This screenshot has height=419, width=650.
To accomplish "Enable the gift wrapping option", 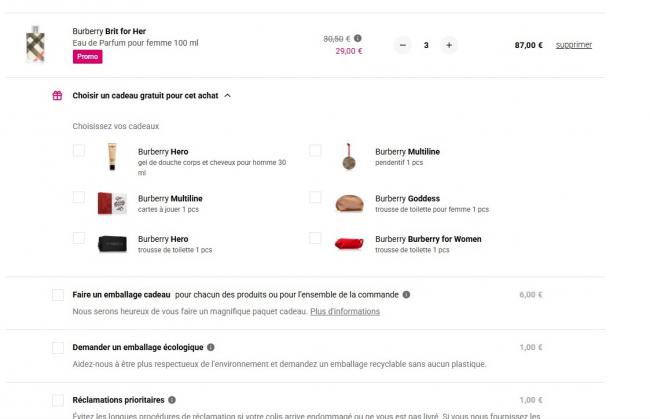I will [x=58, y=295].
